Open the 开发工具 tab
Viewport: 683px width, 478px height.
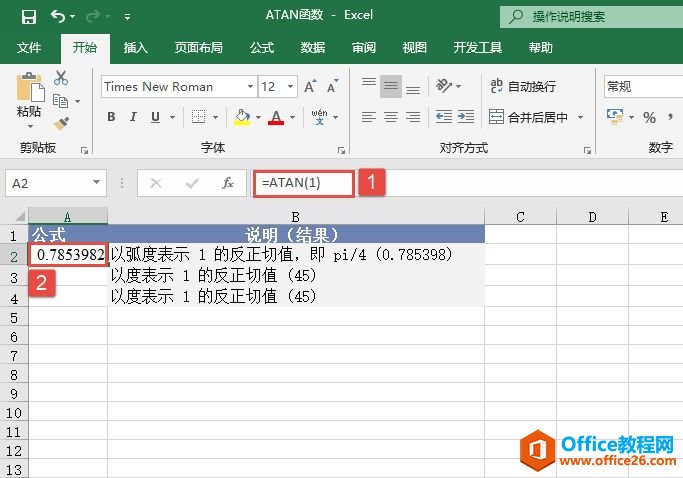[x=478, y=47]
